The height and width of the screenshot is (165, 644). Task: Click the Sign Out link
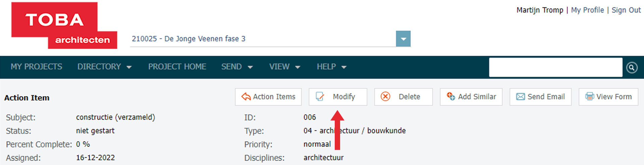pos(626,10)
